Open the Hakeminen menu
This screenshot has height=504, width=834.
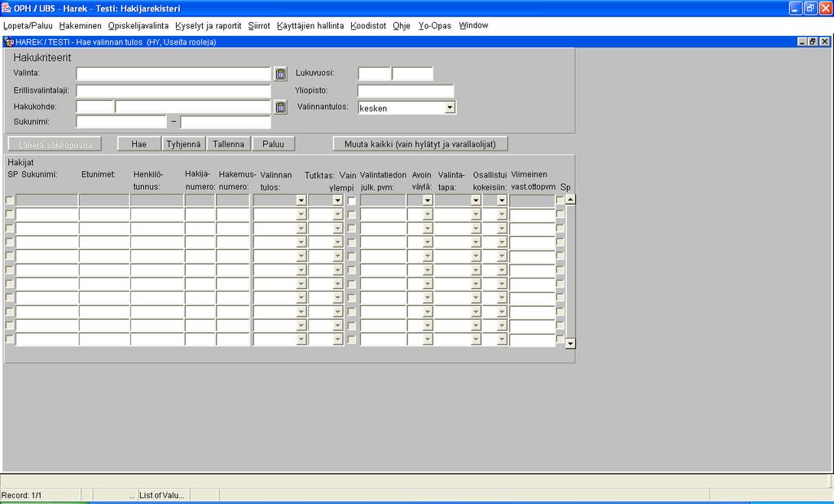click(x=81, y=25)
